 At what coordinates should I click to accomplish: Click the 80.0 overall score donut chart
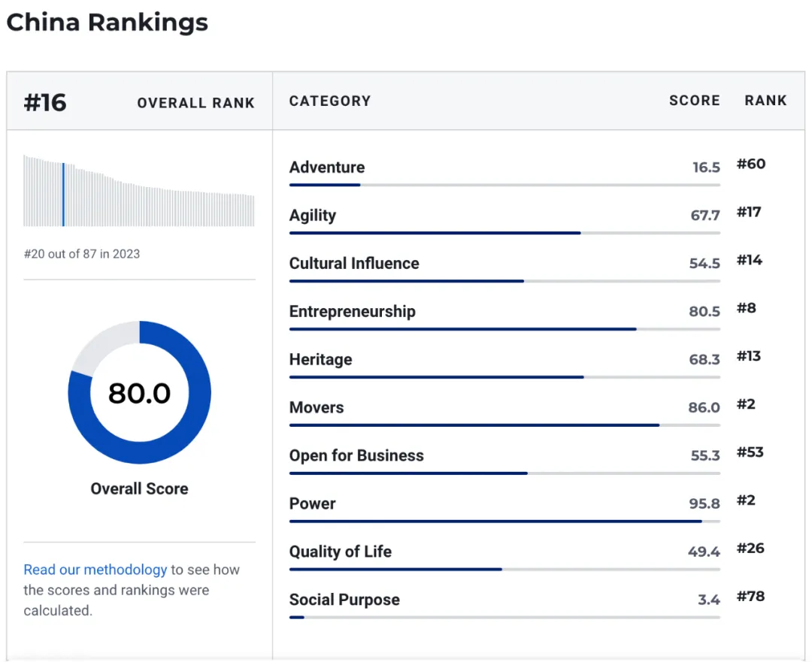coord(140,393)
